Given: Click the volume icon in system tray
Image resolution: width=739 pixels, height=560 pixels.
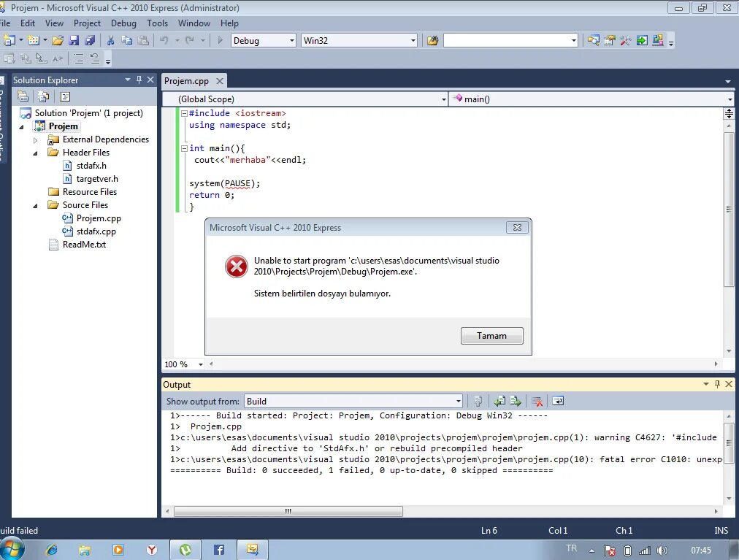Looking at the screenshot, I should coord(662,550).
